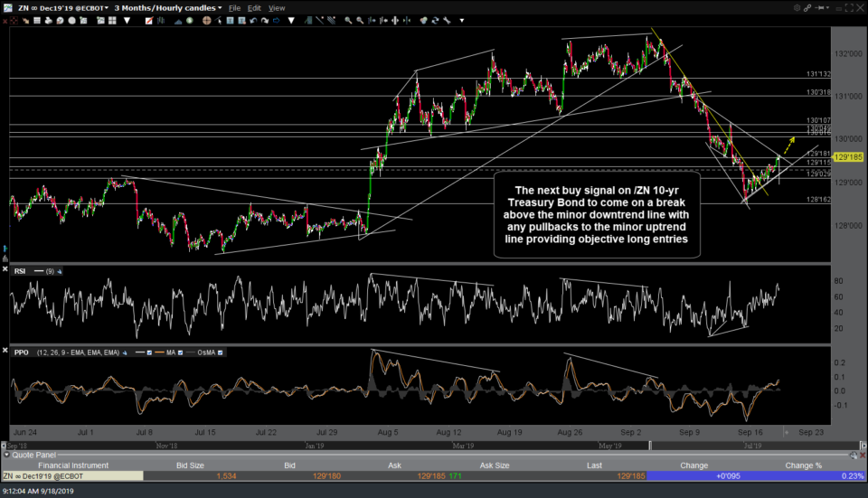Select the round crosshair cursor tool
The width and height of the screenshot is (868, 498).
(x=206, y=21)
